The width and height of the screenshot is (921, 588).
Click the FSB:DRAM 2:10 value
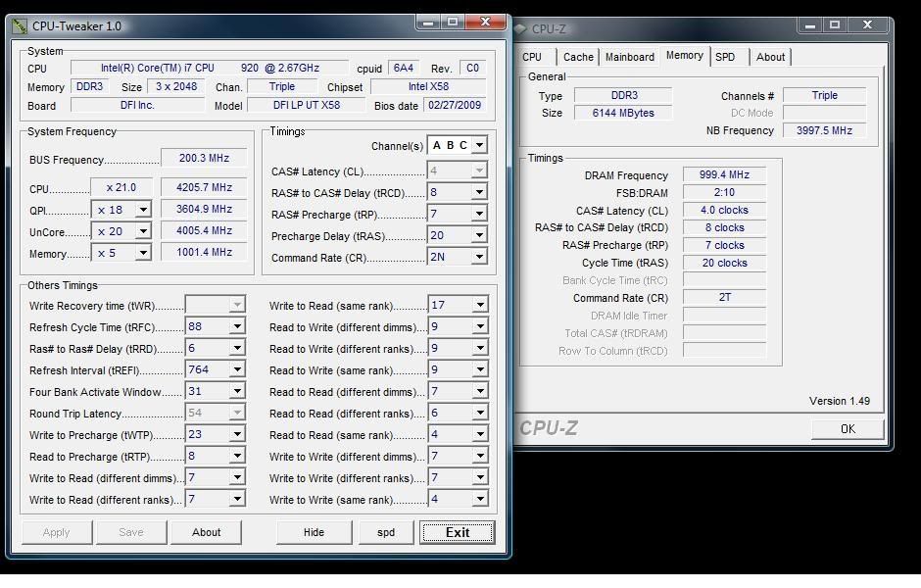click(x=724, y=192)
